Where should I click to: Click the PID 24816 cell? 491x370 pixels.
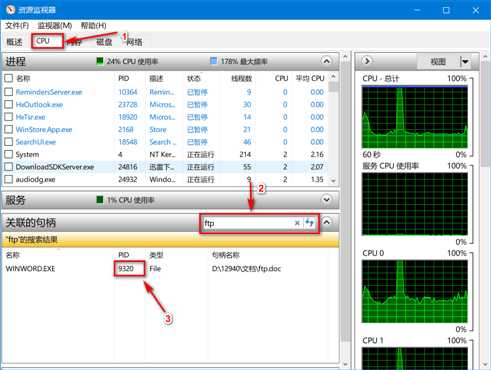(x=128, y=167)
